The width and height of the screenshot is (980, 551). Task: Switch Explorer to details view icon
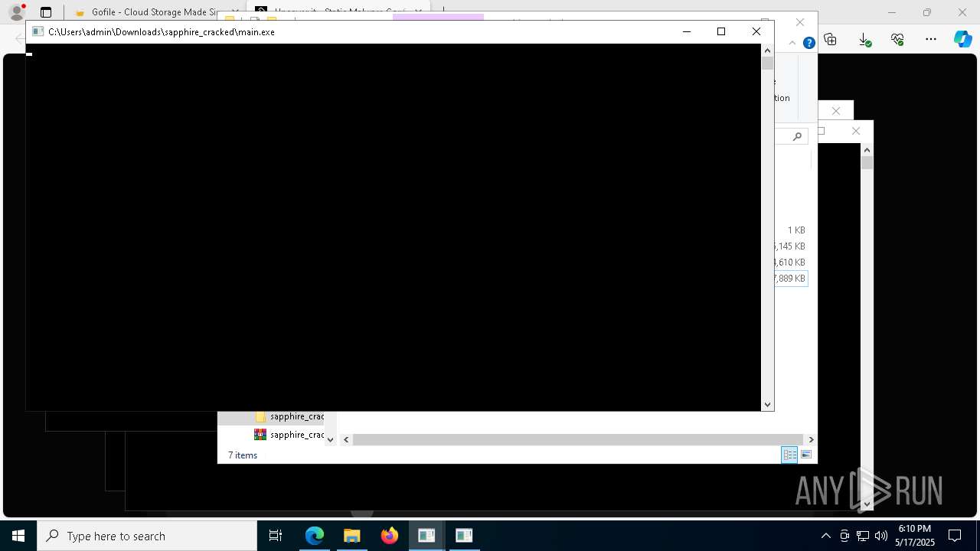click(789, 455)
